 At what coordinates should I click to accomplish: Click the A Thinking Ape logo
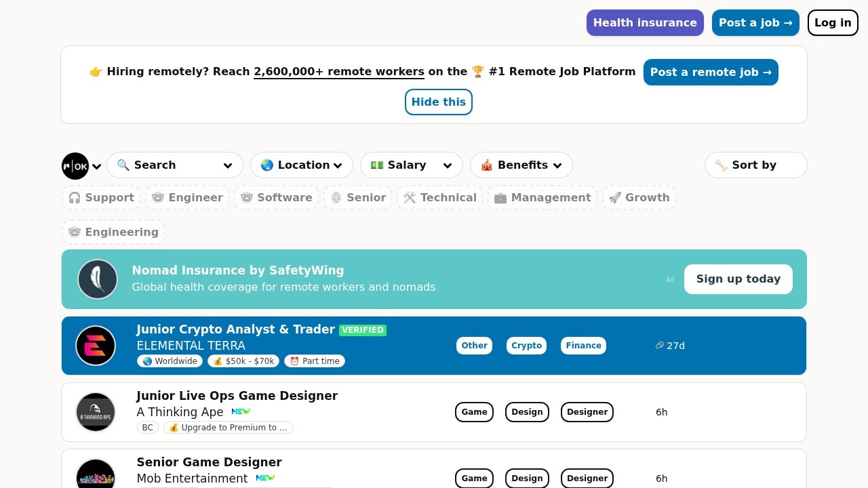coord(96,412)
